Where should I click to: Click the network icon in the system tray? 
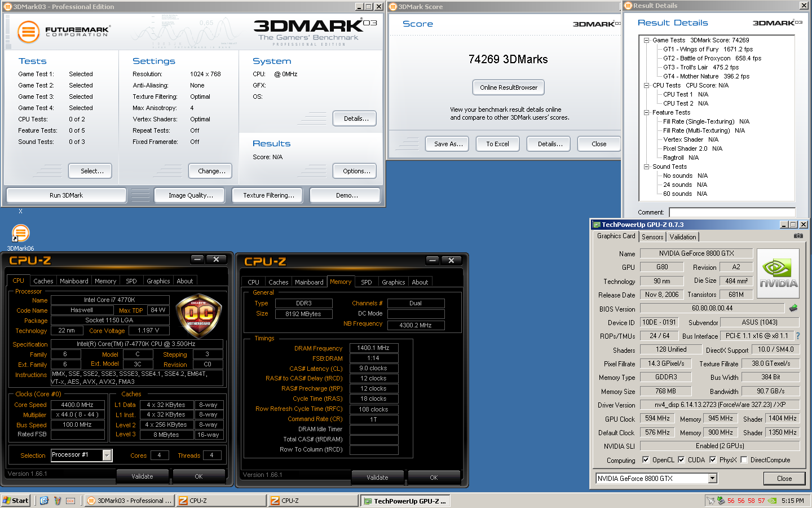coord(711,501)
